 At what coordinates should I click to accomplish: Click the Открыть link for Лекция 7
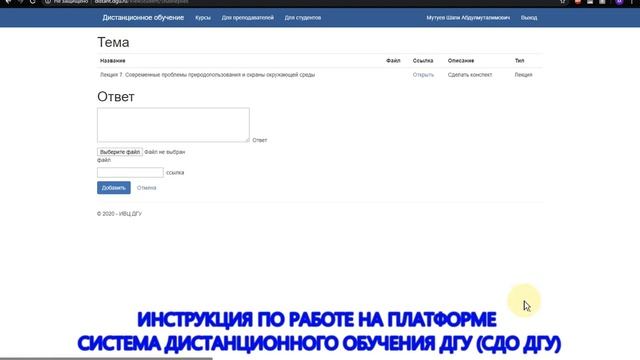click(423, 75)
